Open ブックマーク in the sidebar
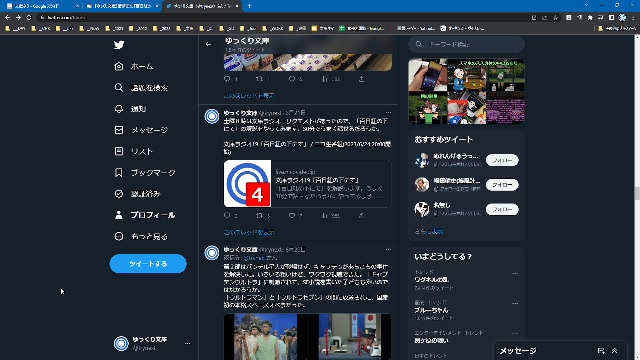This screenshot has height=360, width=640. pyautogui.click(x=145, y=172)
